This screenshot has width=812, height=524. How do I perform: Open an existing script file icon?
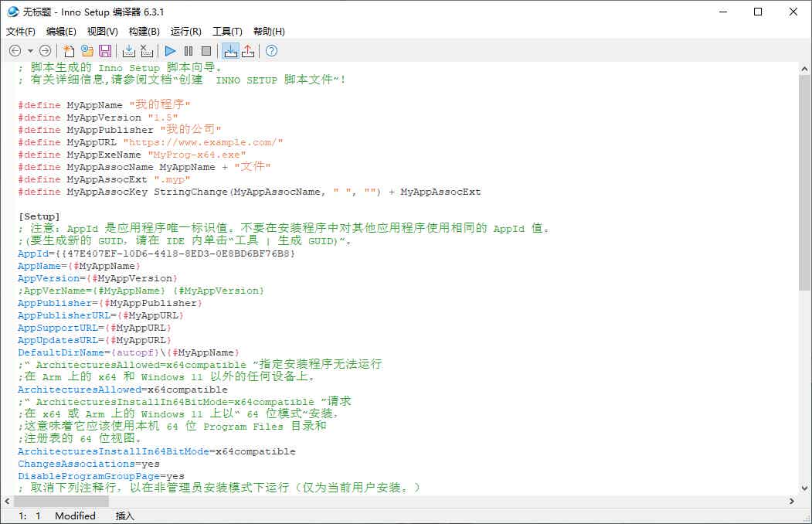pos(87,51)
